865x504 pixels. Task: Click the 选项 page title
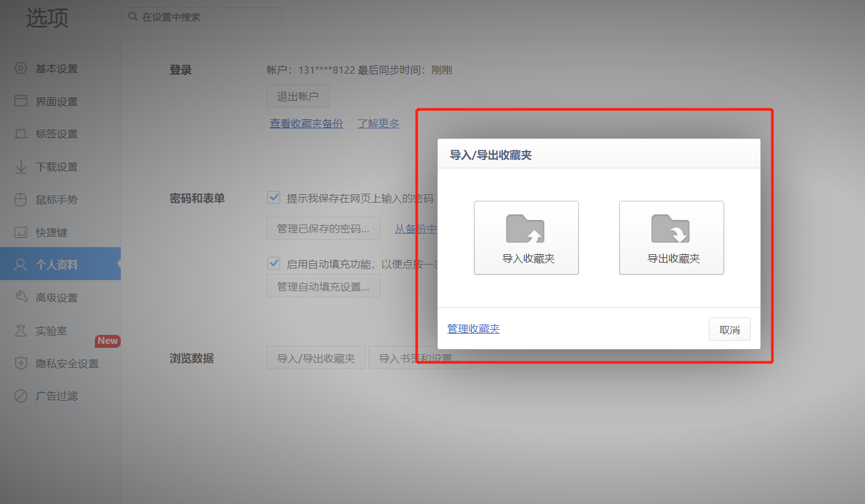[47, 17]
